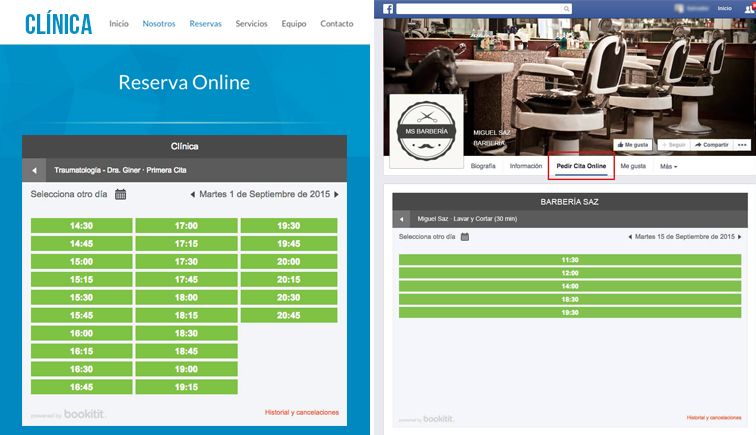Book the 18:45 slot
The width and height of the screenshot is (756, 435).
pyautogui.click(x=187, y=351)
